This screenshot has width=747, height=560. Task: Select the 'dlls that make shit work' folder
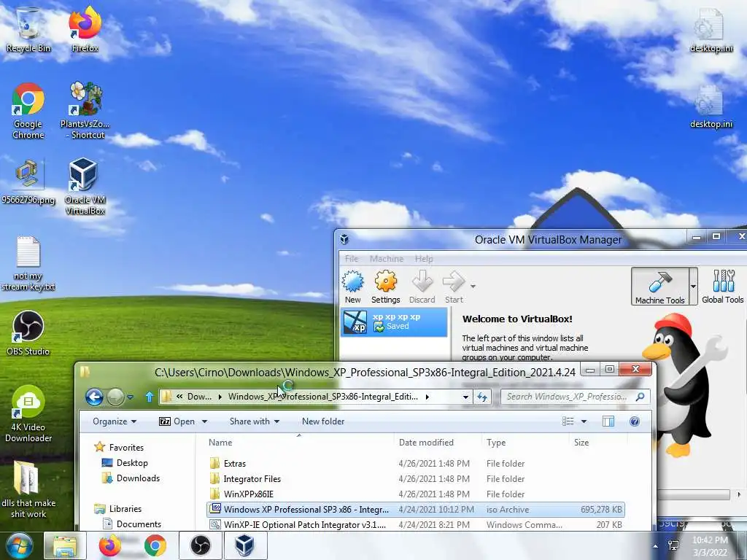click(x=28, y=489)
